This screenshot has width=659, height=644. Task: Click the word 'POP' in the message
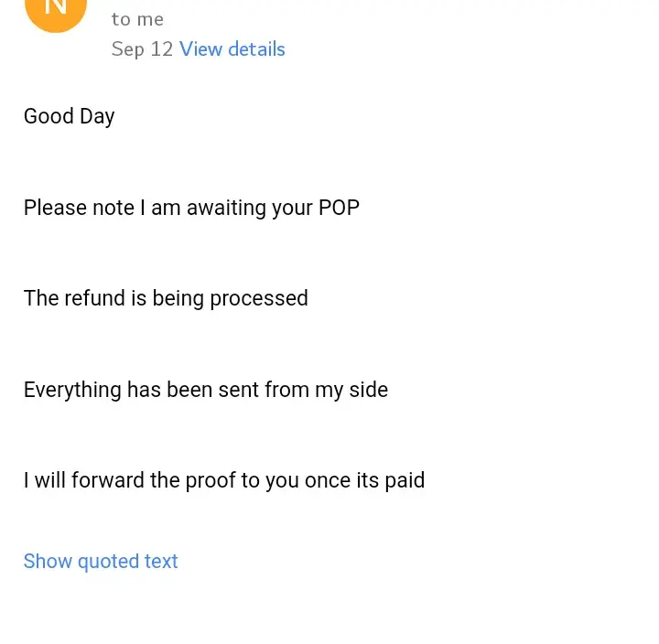click(339, 208)
